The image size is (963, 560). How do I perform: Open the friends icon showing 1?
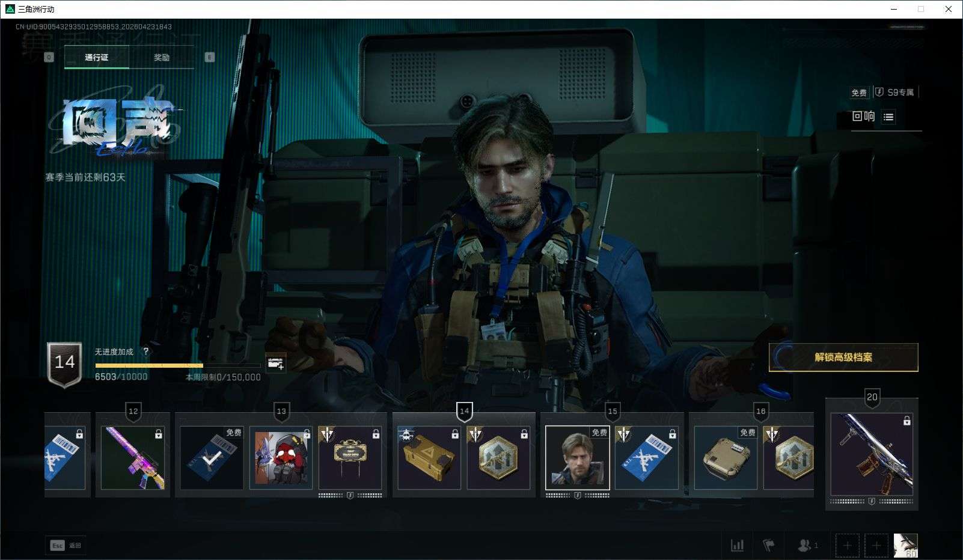pyautogui.click(x=807, y=545)
